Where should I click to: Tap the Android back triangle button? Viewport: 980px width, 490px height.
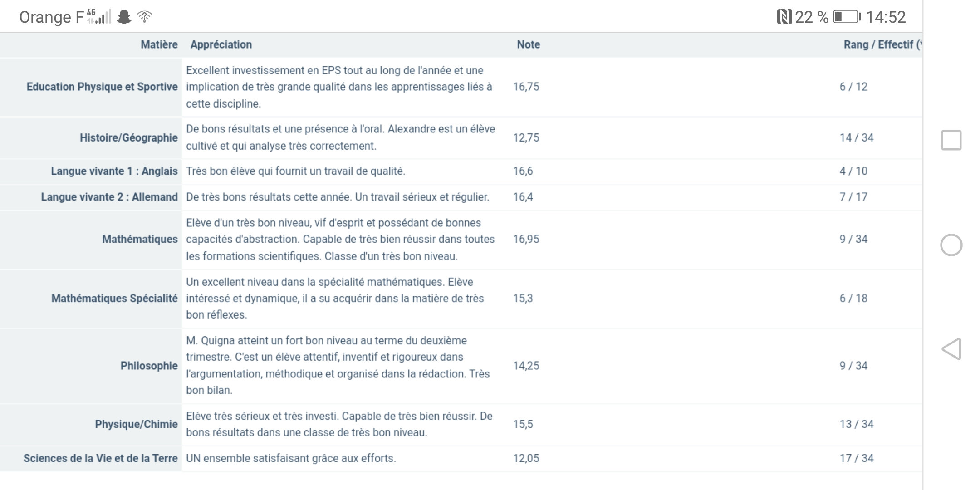point(951,349)
